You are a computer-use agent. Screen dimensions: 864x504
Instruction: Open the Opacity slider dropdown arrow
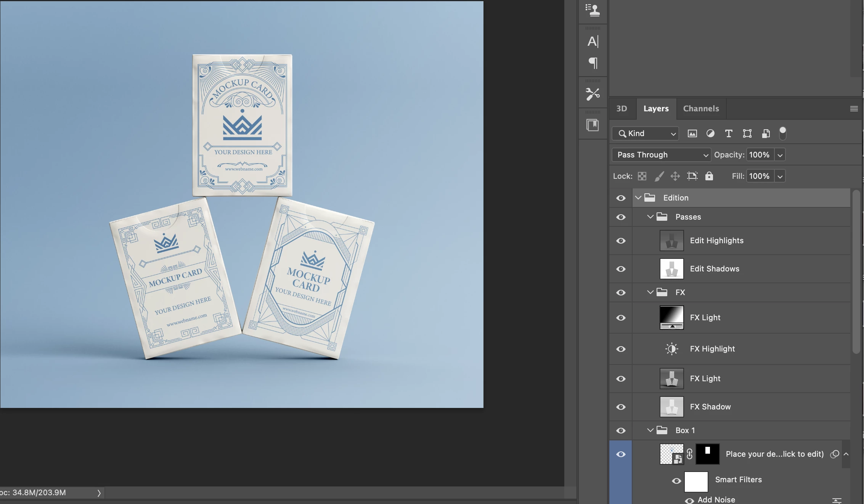(x=780, y=155)
